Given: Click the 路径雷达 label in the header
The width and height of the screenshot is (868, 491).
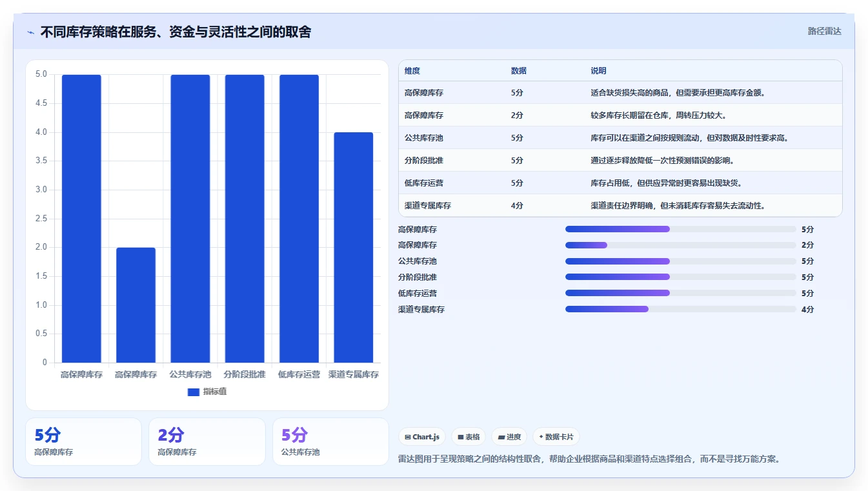Looking at the screenshot, I should [x=825, y=31].
